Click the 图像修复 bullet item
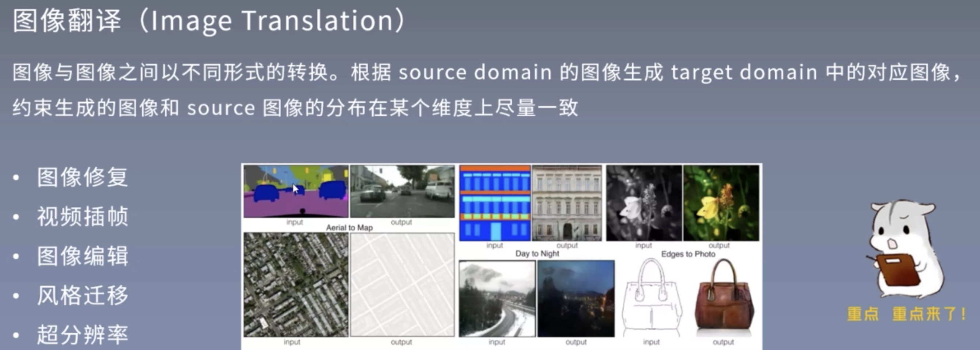Image resolution: width=980 pixels, height=350 pixels. [83, 177]
